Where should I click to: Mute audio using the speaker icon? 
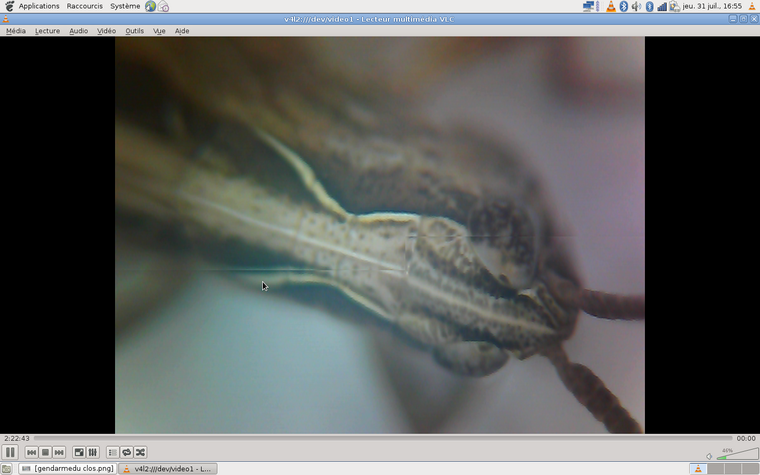coord(709,456)
